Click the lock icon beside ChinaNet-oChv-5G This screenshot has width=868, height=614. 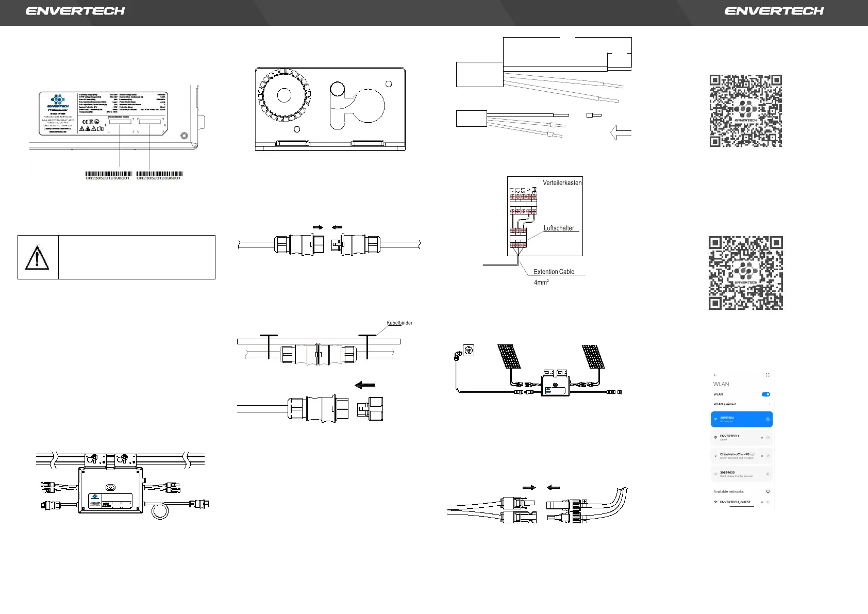[762, 456]
